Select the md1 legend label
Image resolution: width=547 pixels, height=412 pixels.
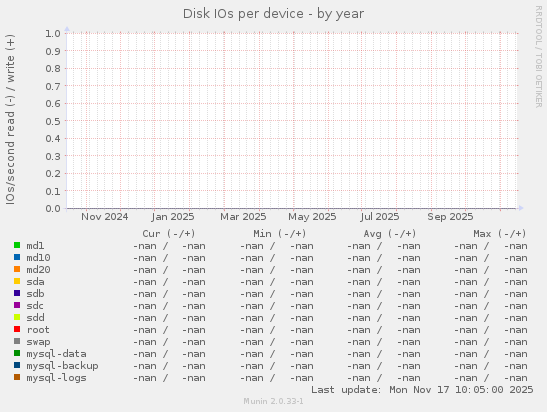click(x=35, y=246)
